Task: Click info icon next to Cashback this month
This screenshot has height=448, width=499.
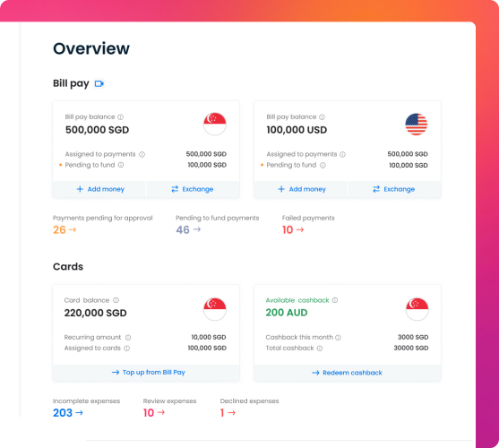Action: [339, 337]
